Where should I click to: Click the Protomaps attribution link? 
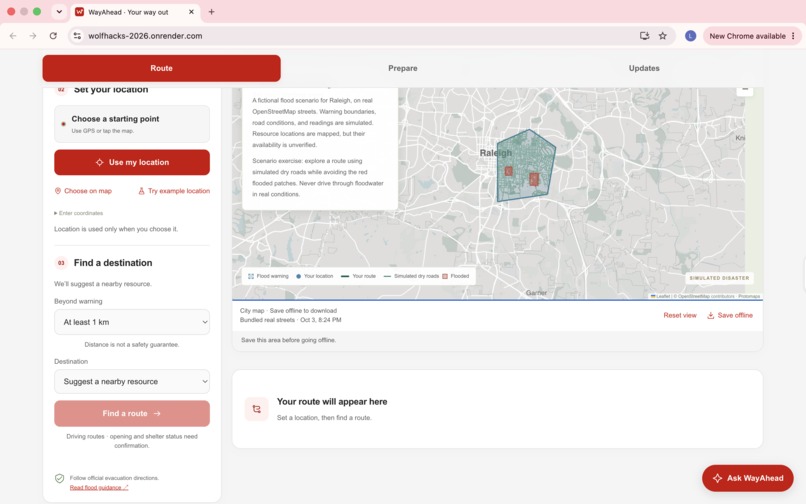pyautogui.click(x=749, y=296)
